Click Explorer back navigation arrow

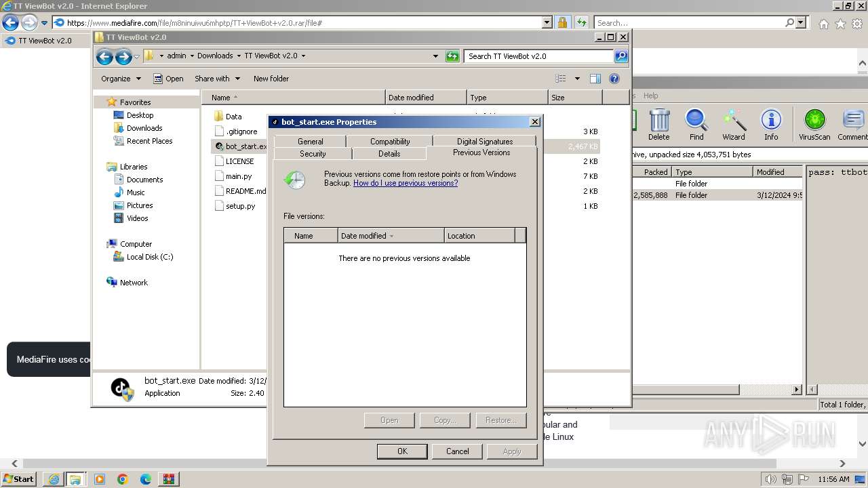[x=104, y=56]
